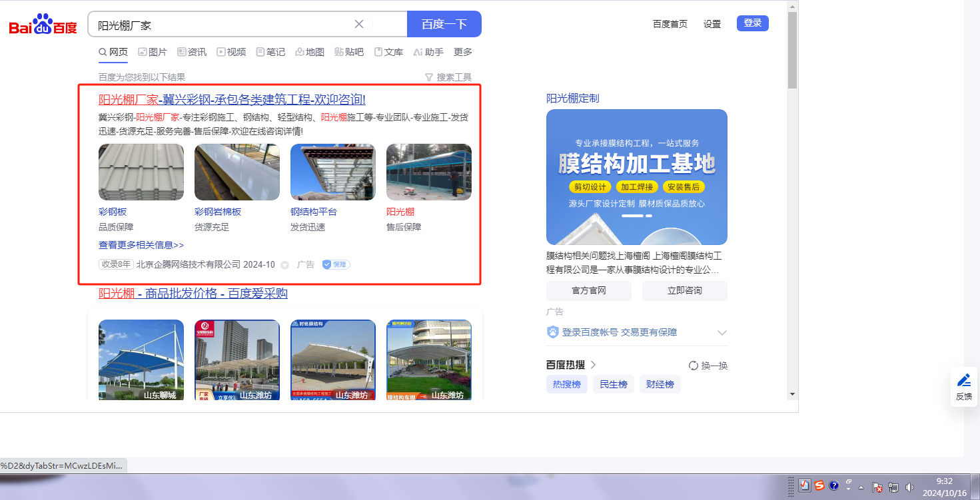The height and width of the screenshot is (500, 980).
Task: Click the 立即咨询 button
Action: click(685, 291)
